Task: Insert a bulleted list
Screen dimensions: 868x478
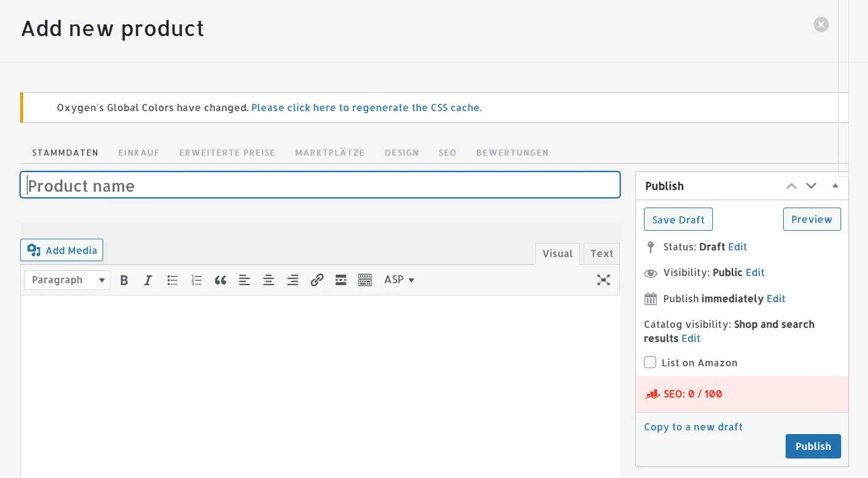Action: (173, 280)
